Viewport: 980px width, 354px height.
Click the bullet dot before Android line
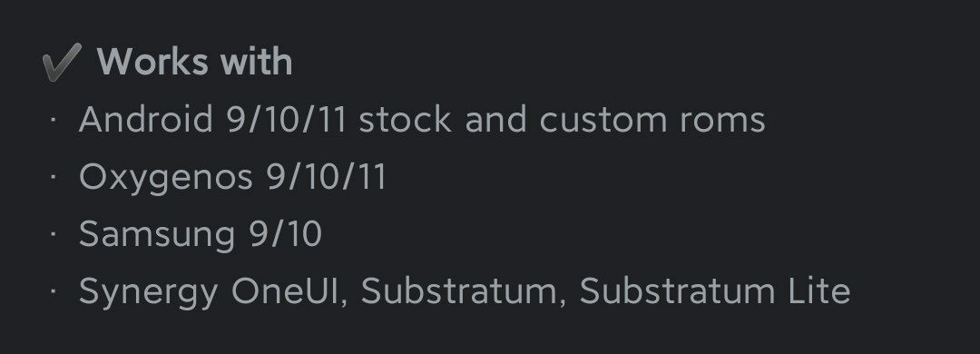tap(54, 119)
